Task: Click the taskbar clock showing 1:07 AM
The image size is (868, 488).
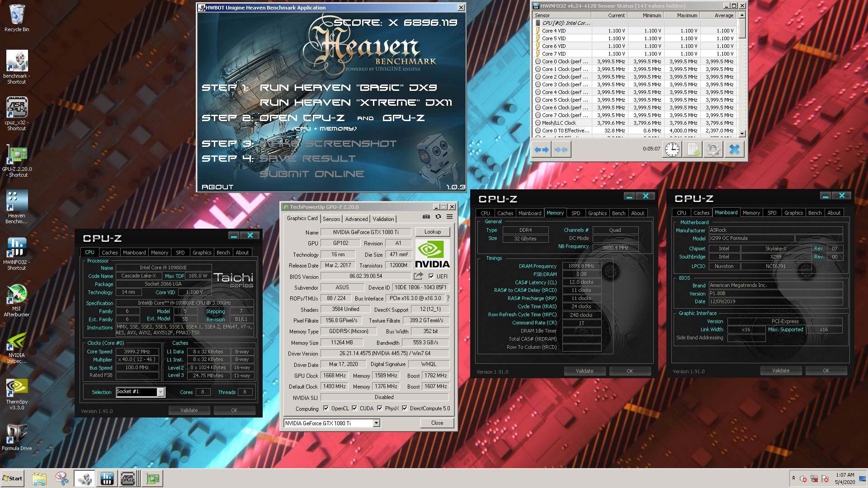Action: click(x=844, y=479)
